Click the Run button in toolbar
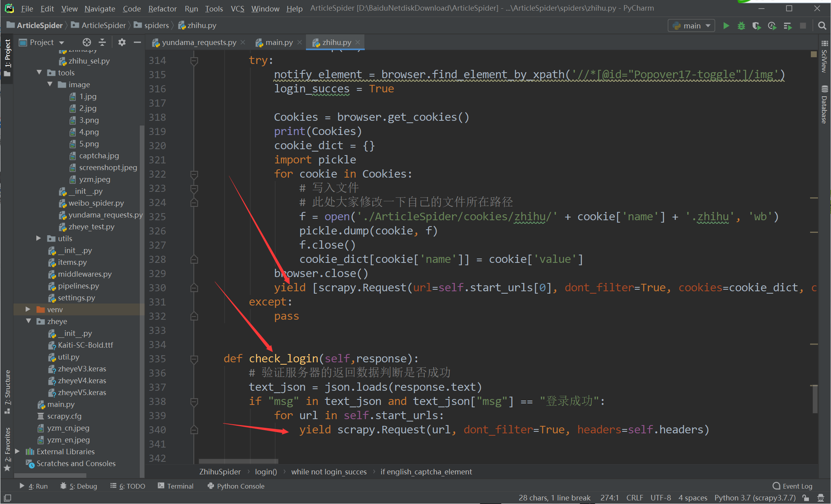Image resolution: width=831 pixels, height=504 pixels. (726, 26)
